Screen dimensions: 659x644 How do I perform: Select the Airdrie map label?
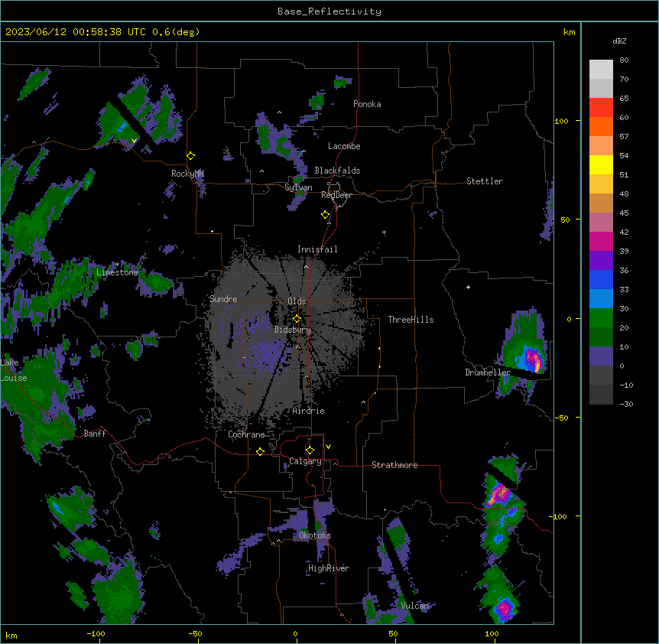[x=309, y=411]
